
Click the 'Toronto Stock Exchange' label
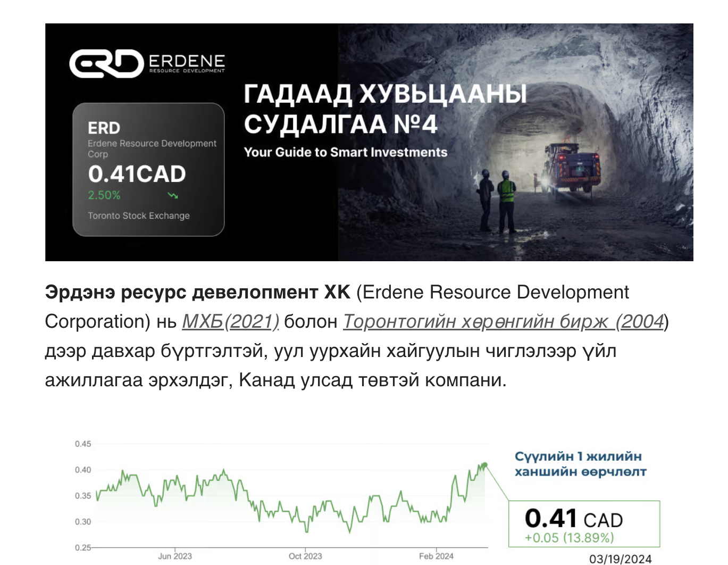point(139,215)
